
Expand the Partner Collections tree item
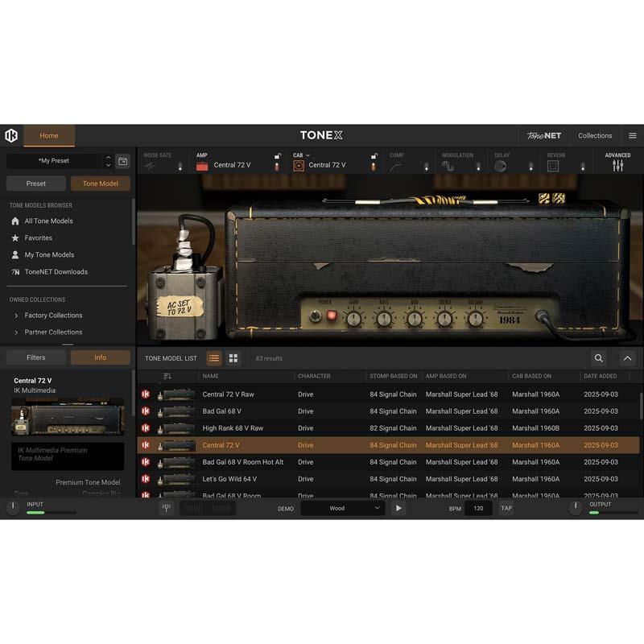click(17, 332)
